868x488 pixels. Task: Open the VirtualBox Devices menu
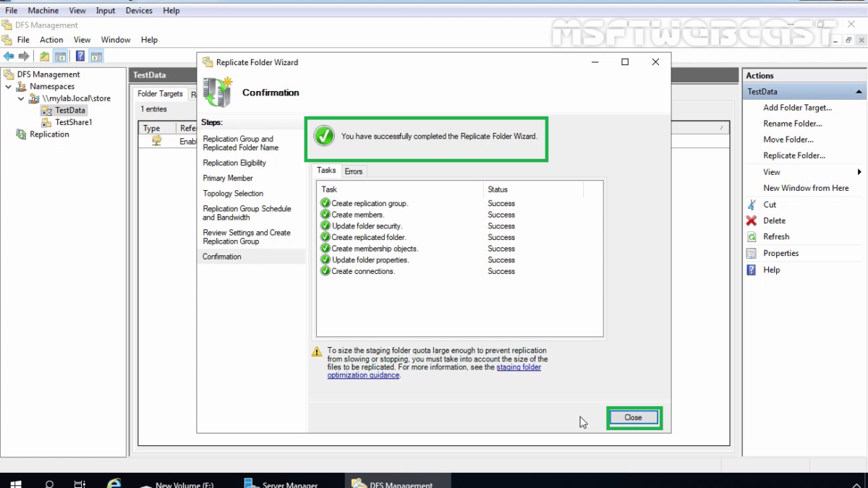[139, 11]
